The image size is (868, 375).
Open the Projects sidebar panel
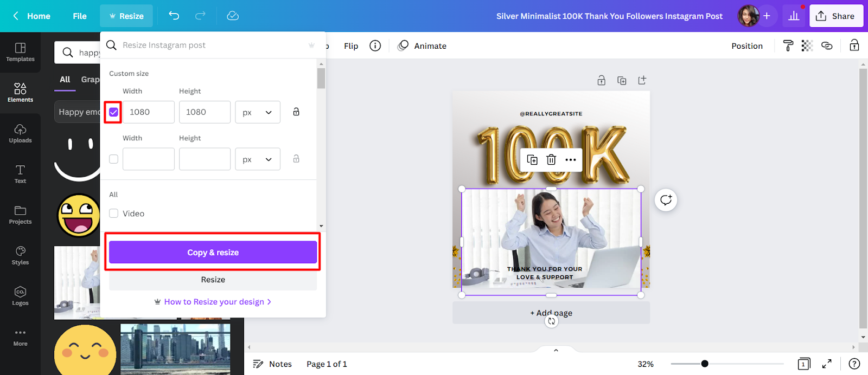[20, 215]
